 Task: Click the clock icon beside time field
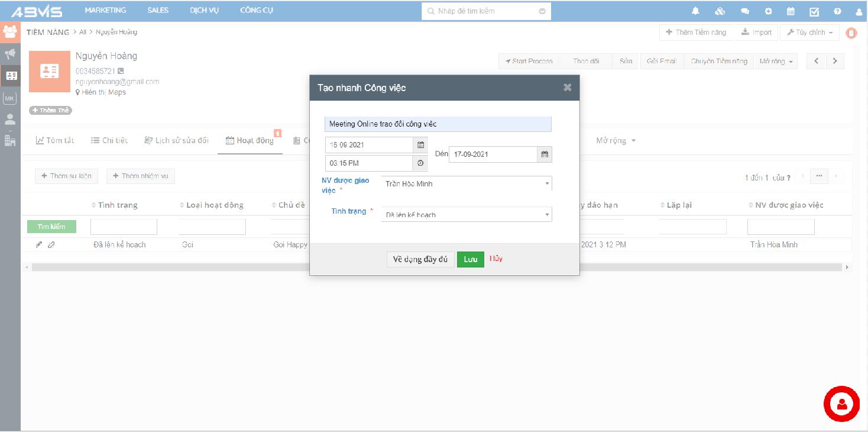420,163
